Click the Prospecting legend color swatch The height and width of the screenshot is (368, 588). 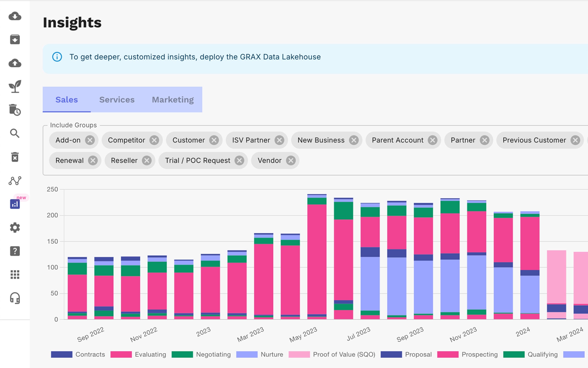point(448,354)
